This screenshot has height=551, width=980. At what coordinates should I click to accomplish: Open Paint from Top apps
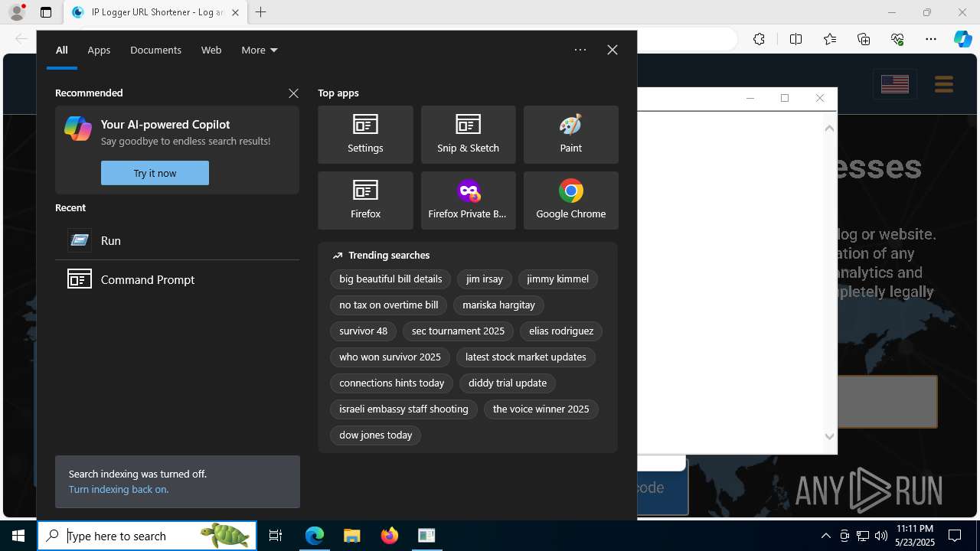coord(570,135)
